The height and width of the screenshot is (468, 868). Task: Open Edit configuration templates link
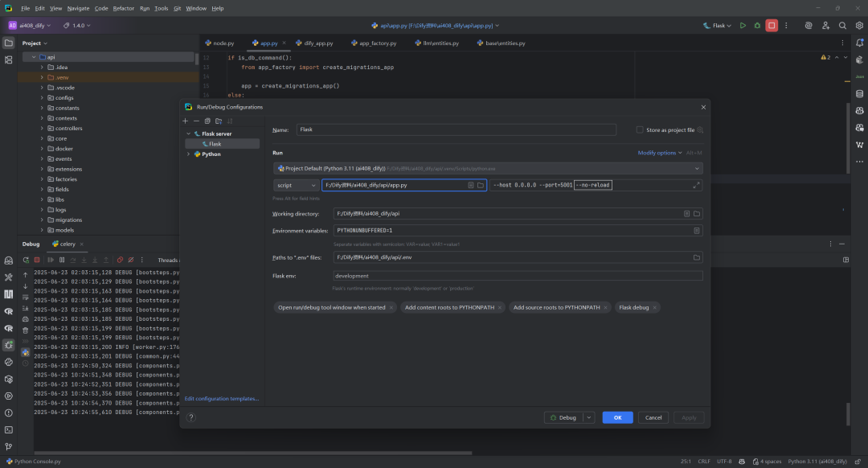222,399
